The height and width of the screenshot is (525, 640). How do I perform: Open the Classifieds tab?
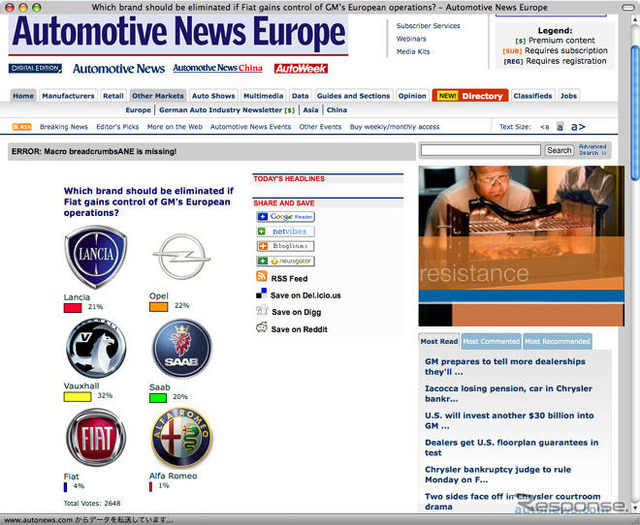[533, 96]
